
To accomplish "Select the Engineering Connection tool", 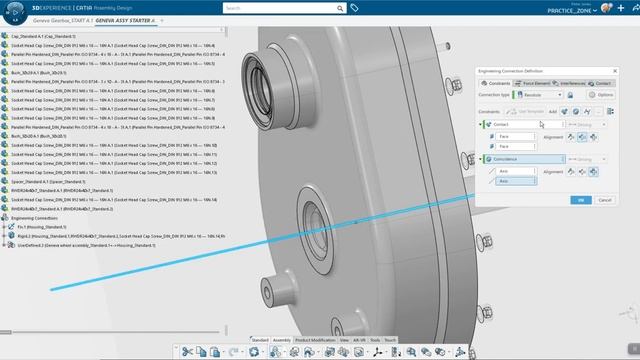I will click(276, 352).
